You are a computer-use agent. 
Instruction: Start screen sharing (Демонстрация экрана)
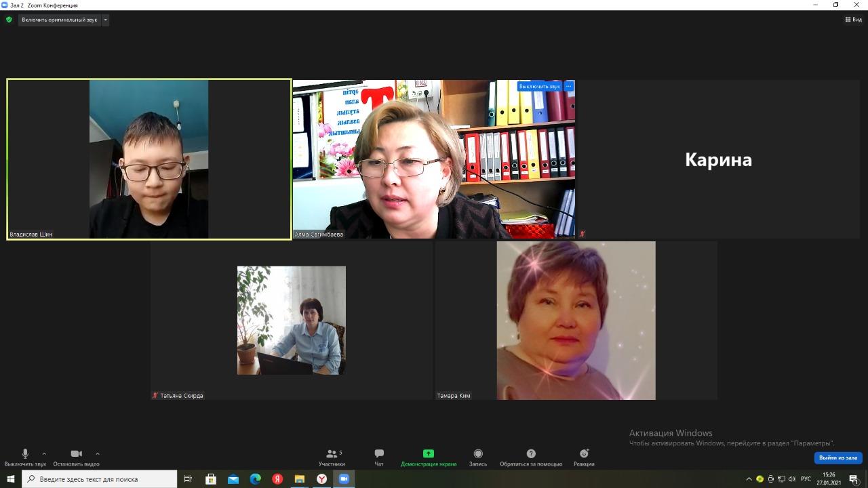point(428,457)
